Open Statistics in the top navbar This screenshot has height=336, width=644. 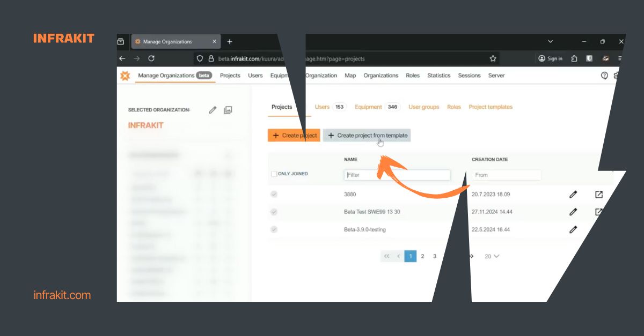[439, 76]
